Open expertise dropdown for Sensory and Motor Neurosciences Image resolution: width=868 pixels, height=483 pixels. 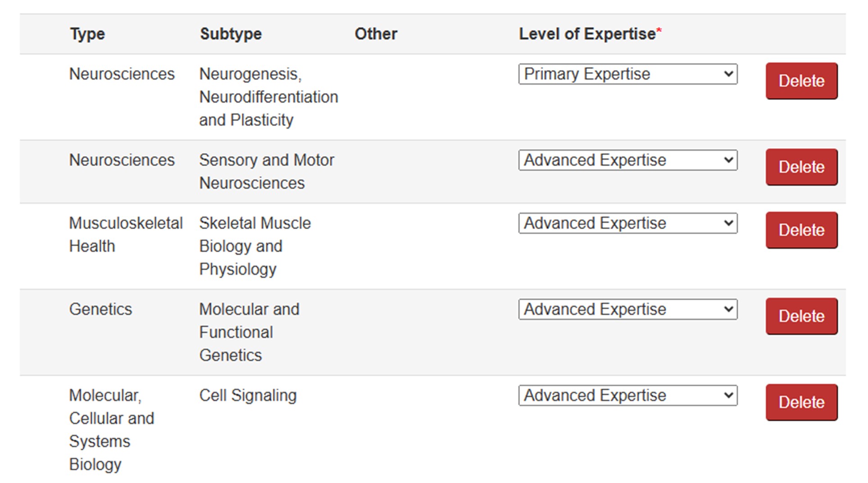627,160
